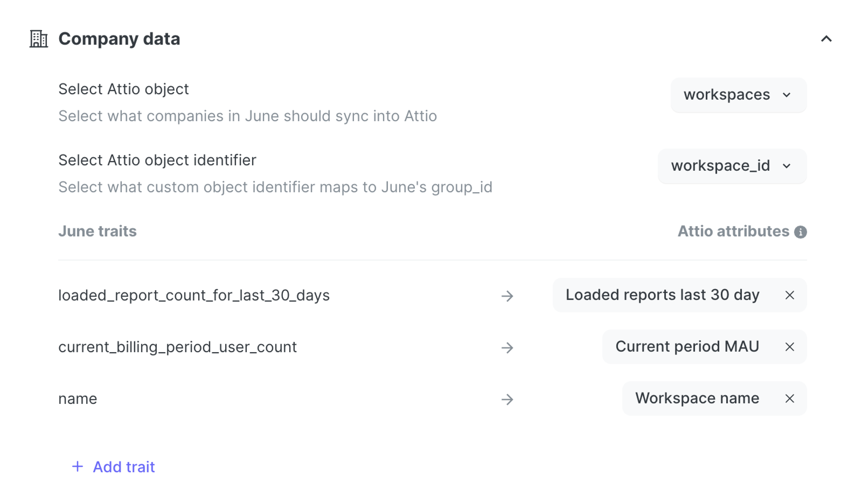
Task: Click the current_billing_period_user_count trait
Action: (x=177, y=347)
